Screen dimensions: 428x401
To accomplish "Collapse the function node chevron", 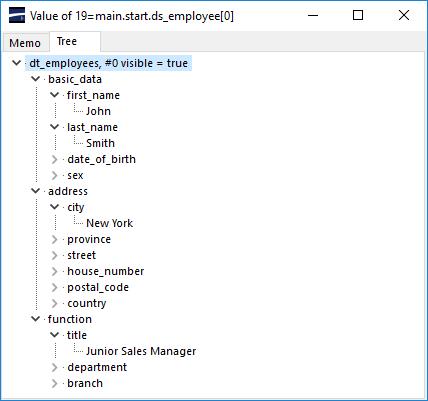I will pyautogui.click(x=35, y=319).
